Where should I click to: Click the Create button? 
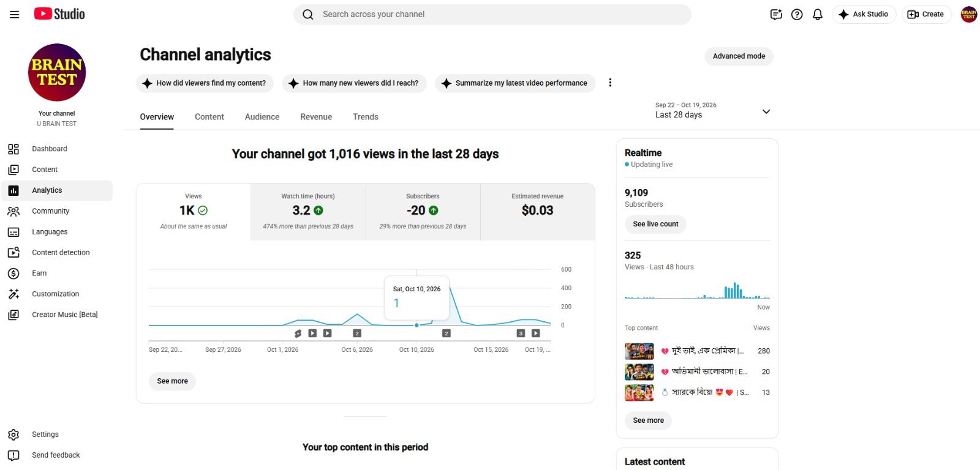926,14
